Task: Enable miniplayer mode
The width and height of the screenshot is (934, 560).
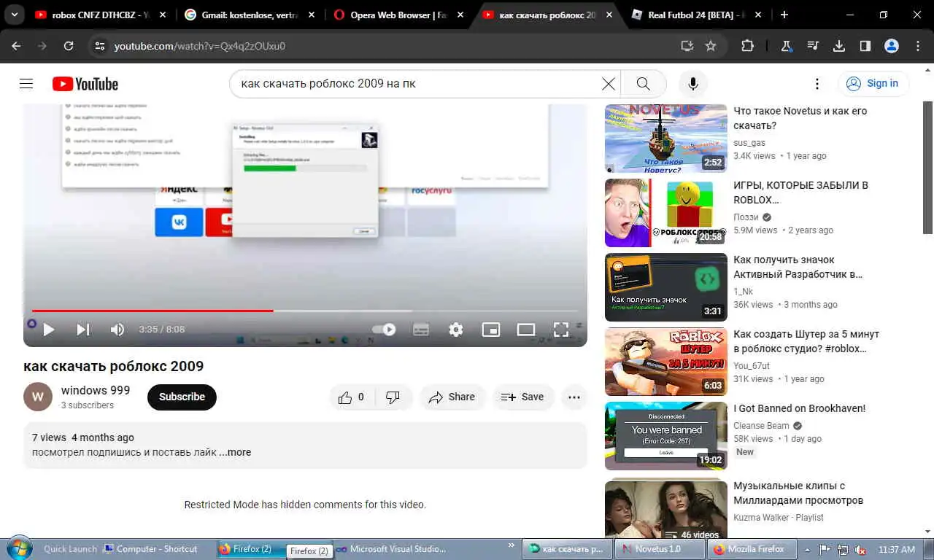Action: pos(491,330)
